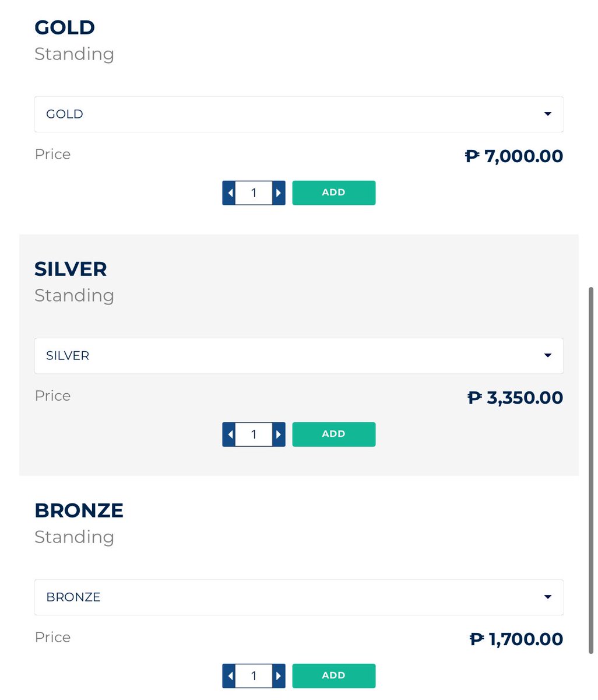Open the BRONZE section dropdown
The image size is (598, 700).
(298, 597)
